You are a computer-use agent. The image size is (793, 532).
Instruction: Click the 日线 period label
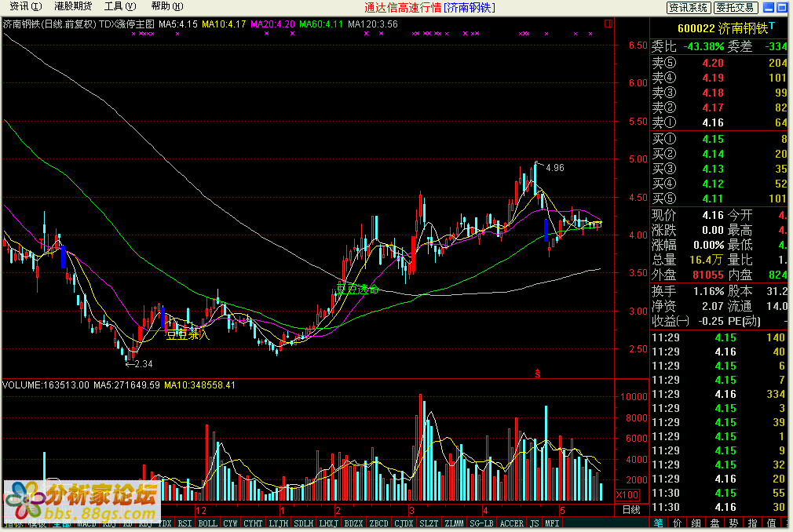(x=630, y=510)
